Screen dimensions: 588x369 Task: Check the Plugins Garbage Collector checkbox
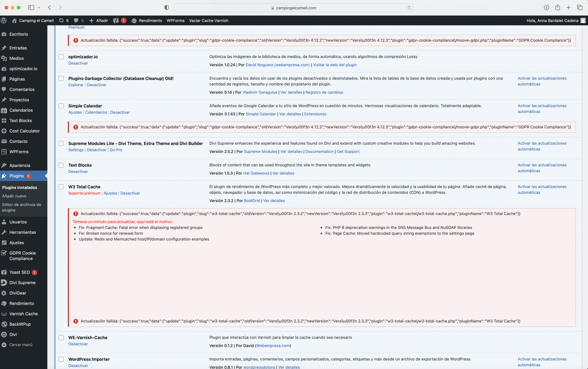point(61,78)
